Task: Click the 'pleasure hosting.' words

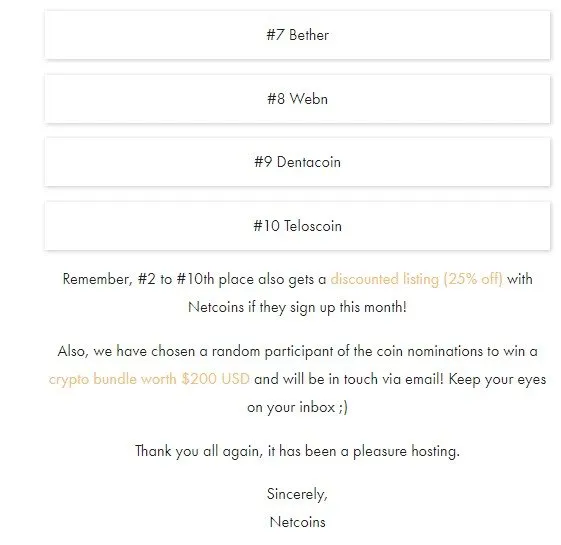Action: (406, 451)
